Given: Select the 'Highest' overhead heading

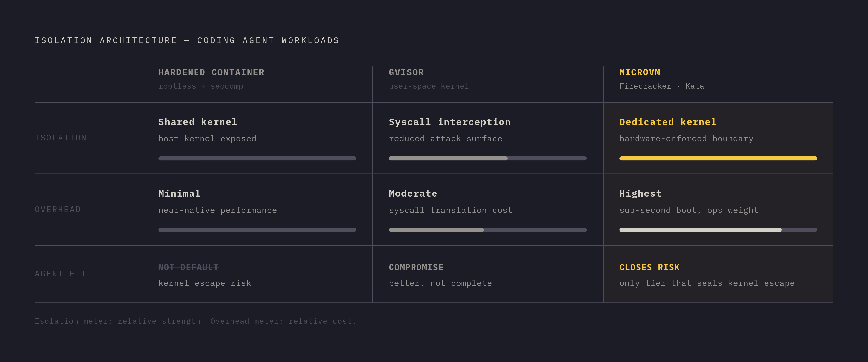Looking at the screenshot, I should point(640,194).
